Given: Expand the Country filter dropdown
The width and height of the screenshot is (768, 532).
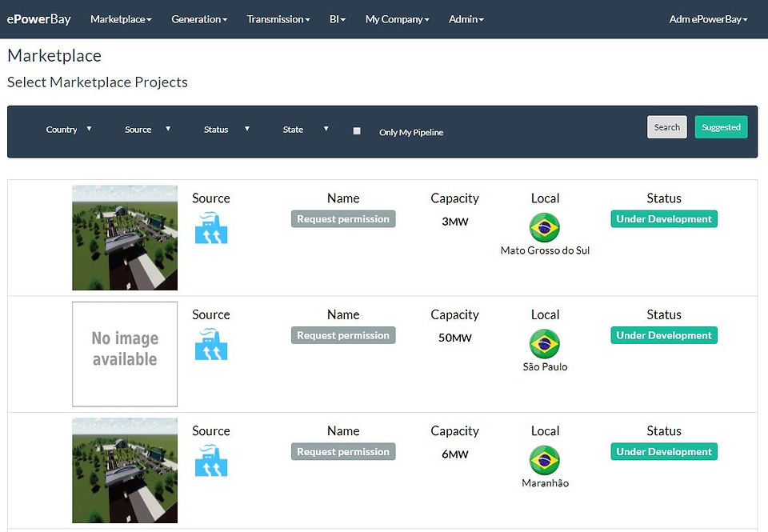Looking at the screenshot, I should (69, 130).
